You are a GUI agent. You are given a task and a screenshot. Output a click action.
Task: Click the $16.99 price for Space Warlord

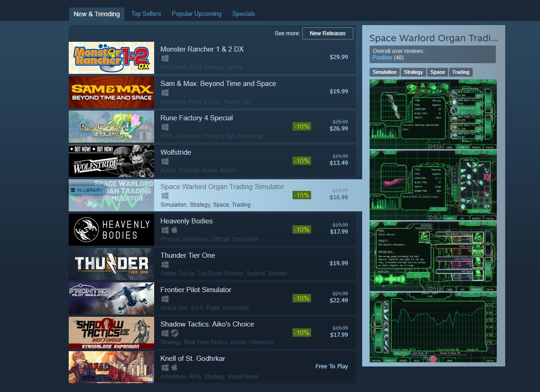point(338,197)
